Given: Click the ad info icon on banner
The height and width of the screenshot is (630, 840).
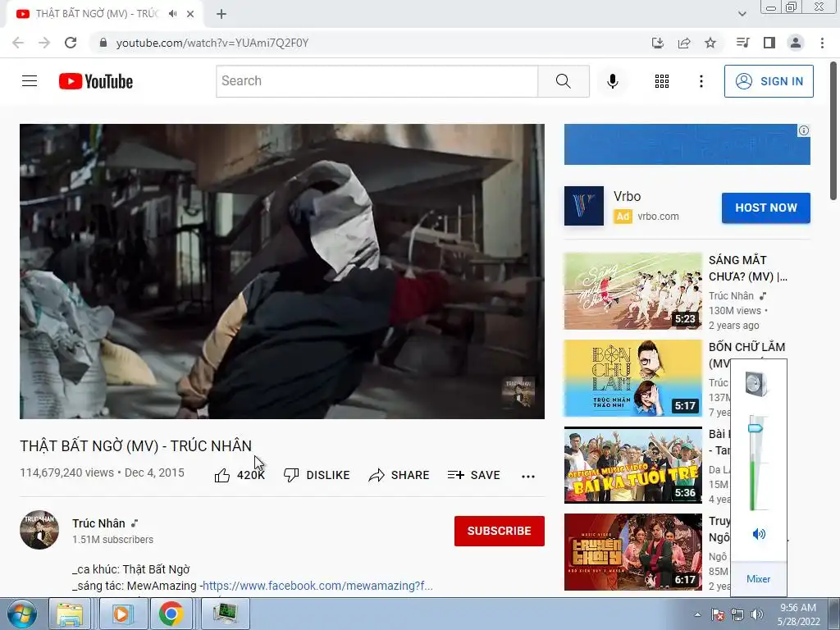Looking at the screenshot, I should (804, 130).
